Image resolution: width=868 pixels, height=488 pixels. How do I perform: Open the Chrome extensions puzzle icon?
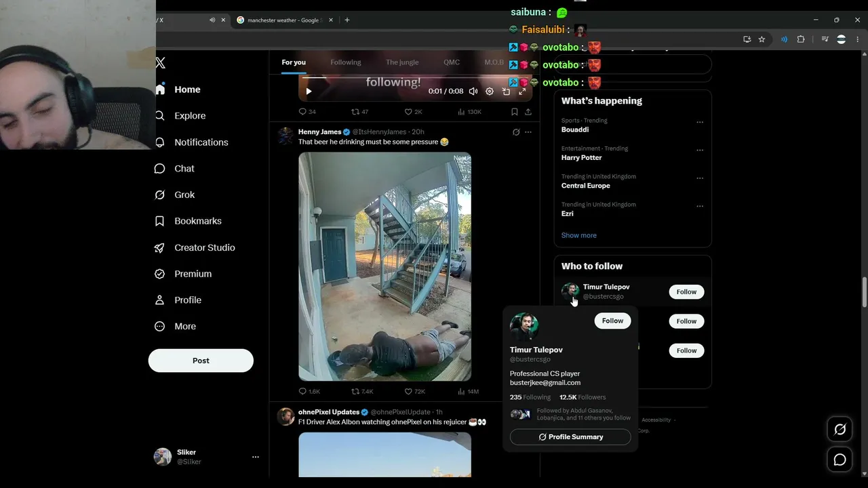pyautogui.click(x=801, y=39)
